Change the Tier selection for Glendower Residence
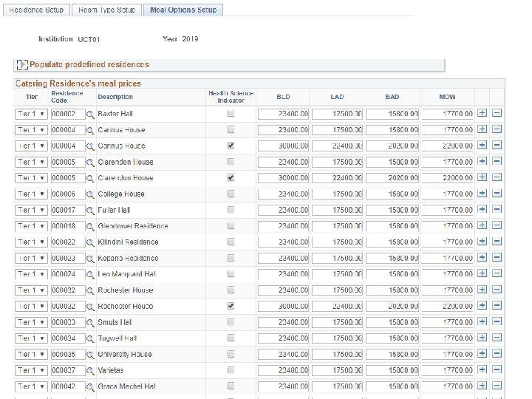532x399 pixels. pos(32,226)
